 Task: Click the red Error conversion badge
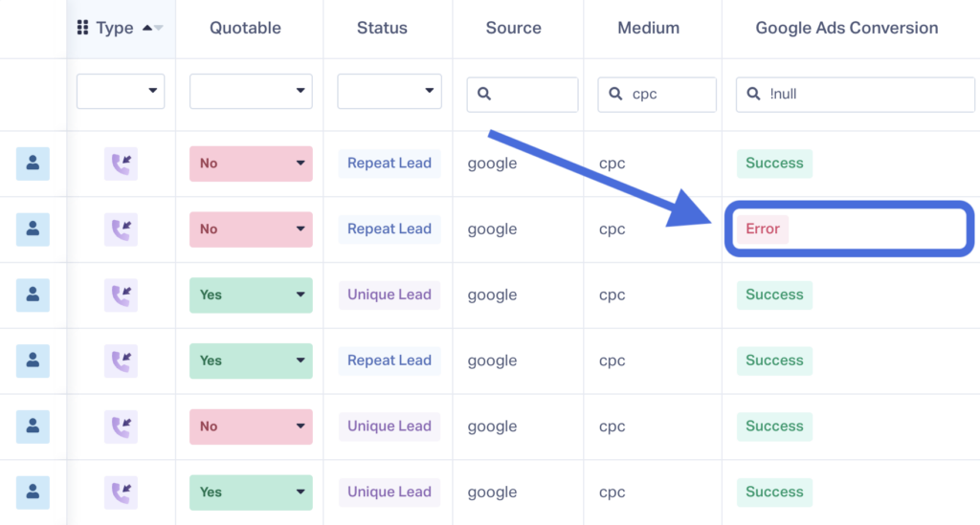pos(763,230)
